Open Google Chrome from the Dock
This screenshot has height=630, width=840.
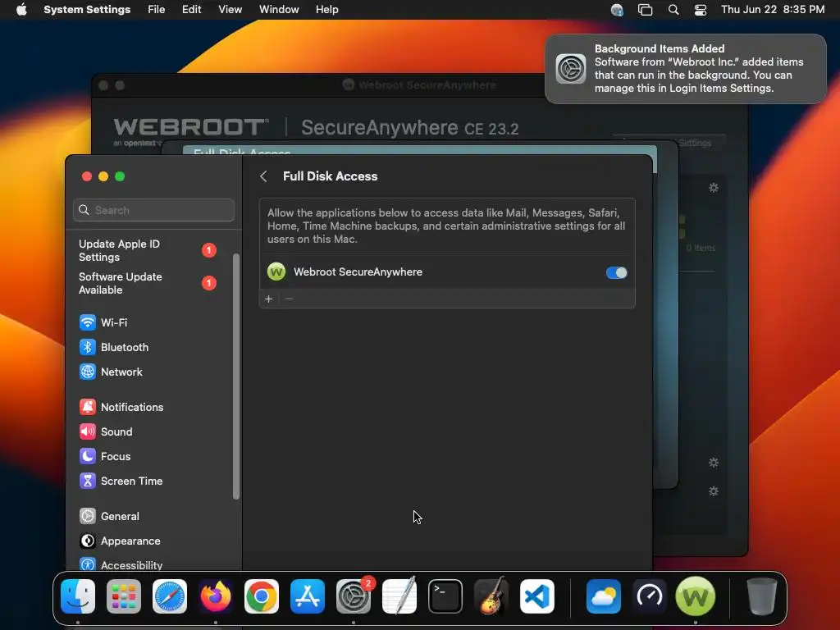click(x=262, y=596)
